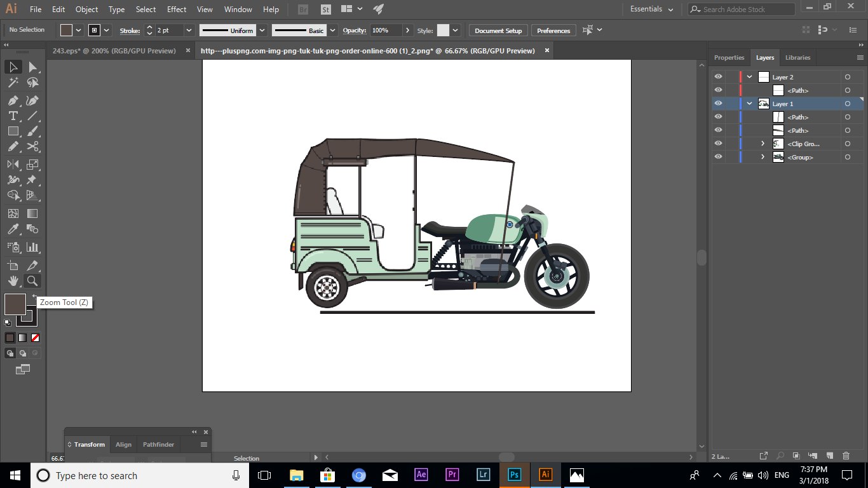Collapse the Layer 1 contents

(749, 103)
